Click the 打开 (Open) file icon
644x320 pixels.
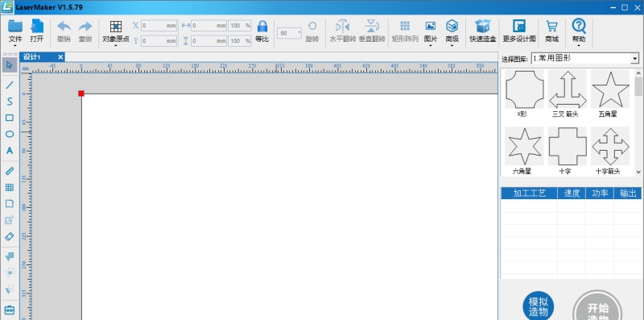pos(36,27)
